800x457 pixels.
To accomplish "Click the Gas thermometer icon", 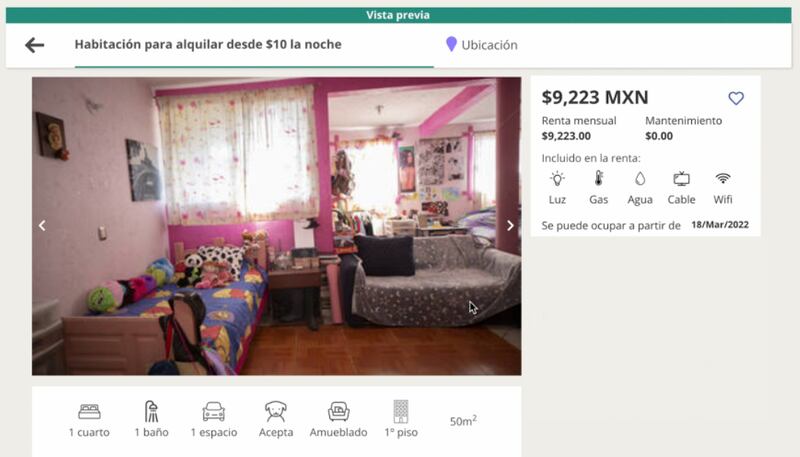I will [598, 179].
